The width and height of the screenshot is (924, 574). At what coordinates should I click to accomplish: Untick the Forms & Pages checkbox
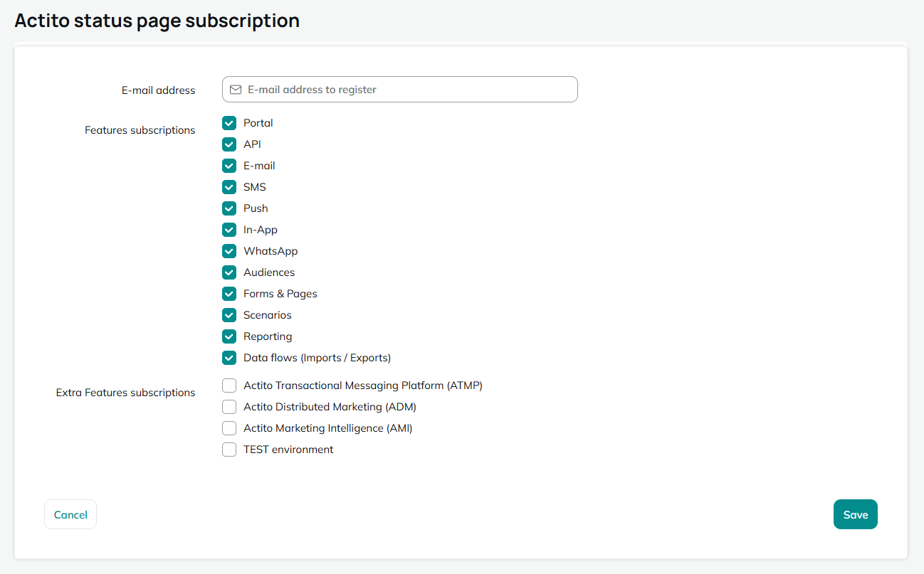coord(229,294)
